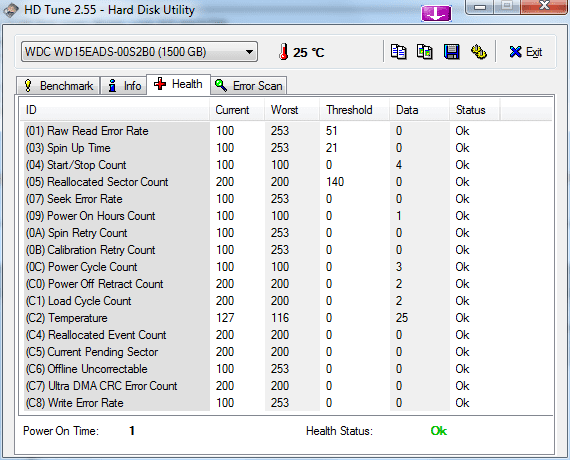Click threshold value 21 for Spin Up Time
The image size is (570, 460).
coord(332,148)
